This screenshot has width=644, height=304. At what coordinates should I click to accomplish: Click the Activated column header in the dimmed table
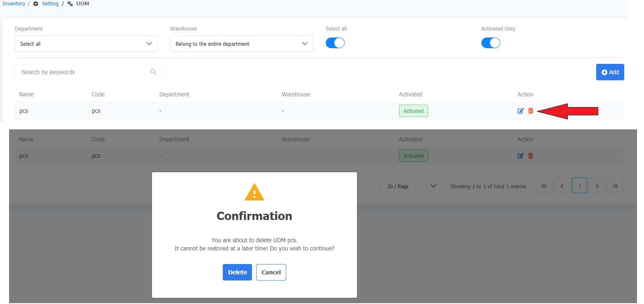pos(411,139)
